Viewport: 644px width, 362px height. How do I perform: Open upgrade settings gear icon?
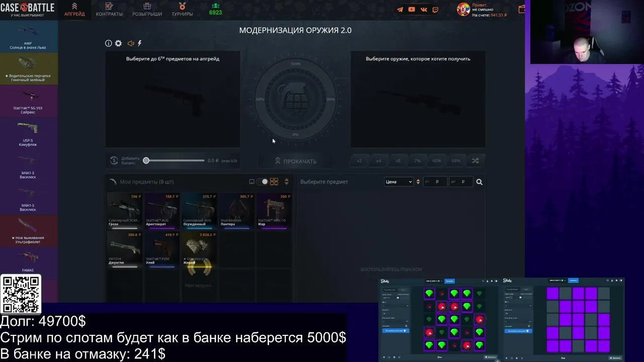tap(118, 44)
